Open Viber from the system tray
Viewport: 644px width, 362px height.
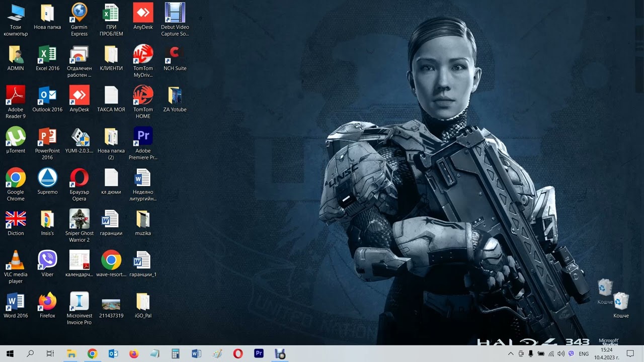pyautogui.click(x=571, y=353)
